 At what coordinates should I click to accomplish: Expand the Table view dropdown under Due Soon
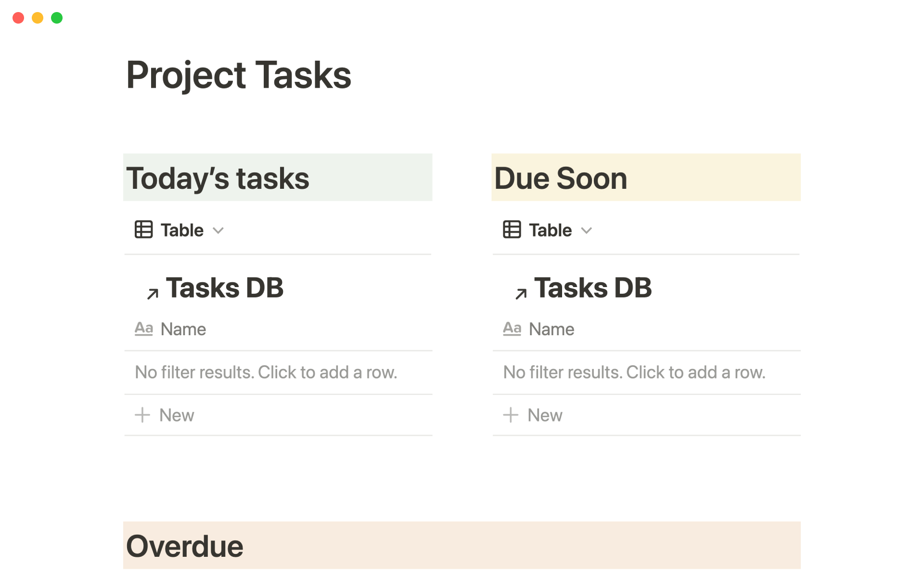click(x=587, y=231)
